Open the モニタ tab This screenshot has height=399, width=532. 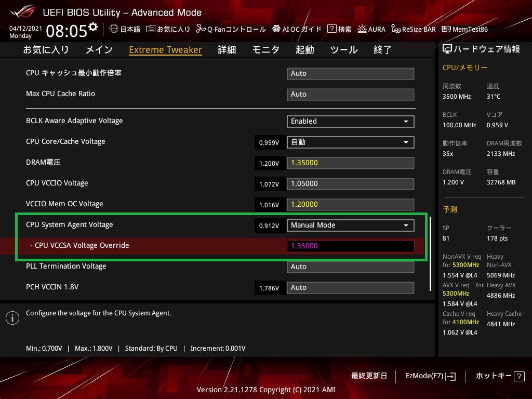click(x=266, y=50)
